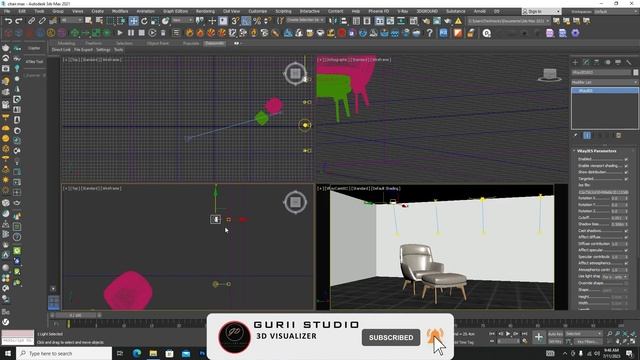Open the Customize menu
Image resolution: width=640 pixels, height=360 pixels.
coord(258,11)
